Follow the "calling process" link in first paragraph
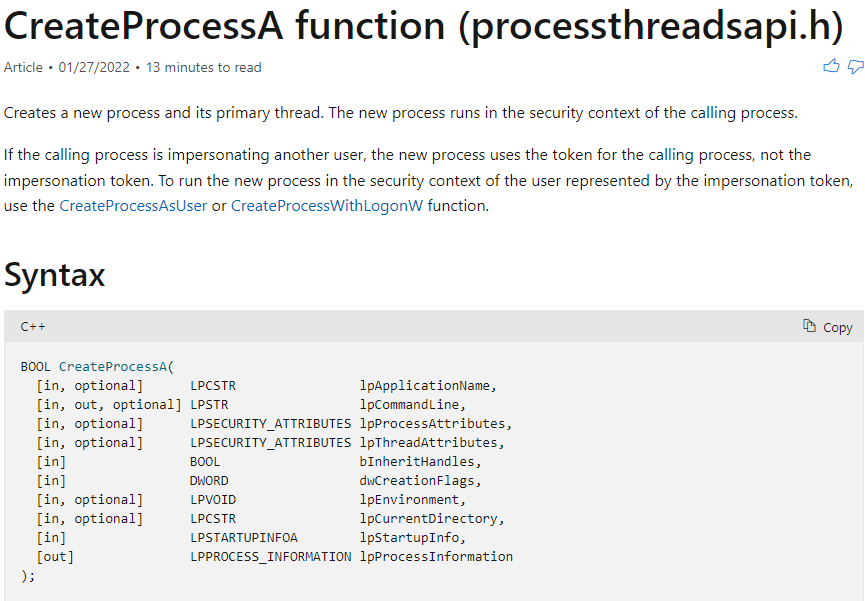The height and width of the screenshot is (601, 865). (740, 112)
